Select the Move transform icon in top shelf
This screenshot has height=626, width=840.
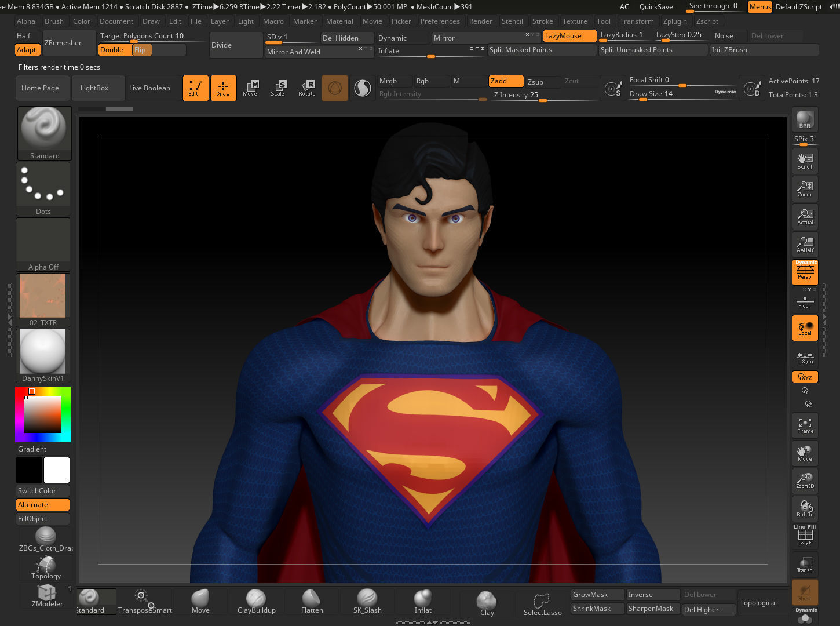(x=250, y=88)
